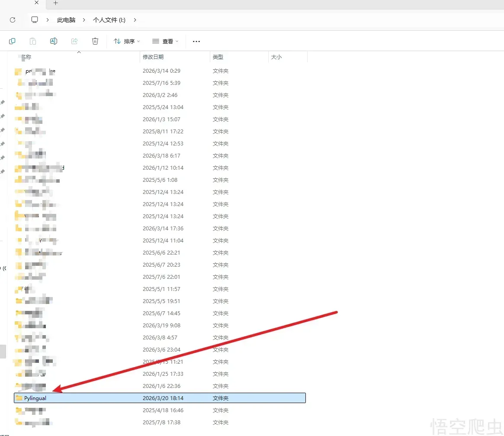Select folder modified 2025/7/8 17:38
The image size is (504, 436).
click(160, 423)
